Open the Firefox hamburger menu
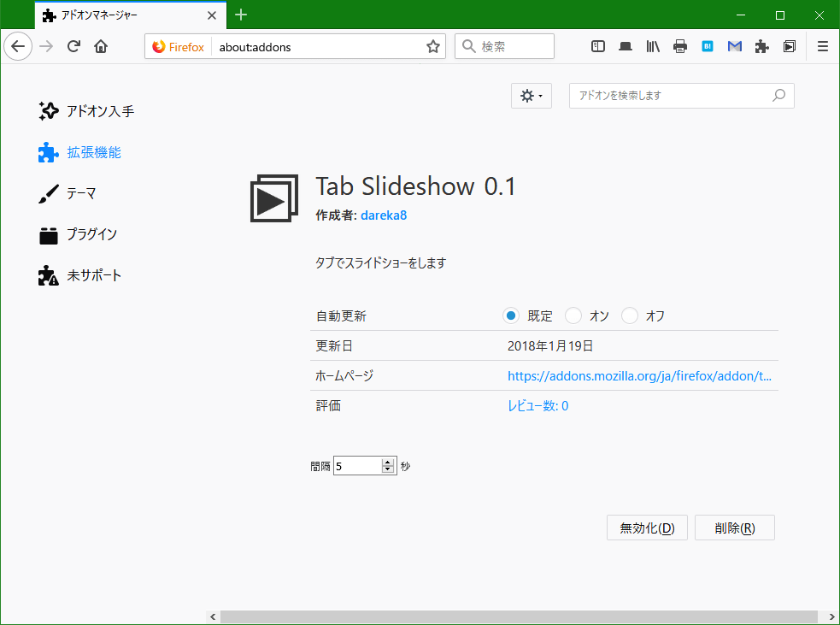 click(x=823, y=47)
